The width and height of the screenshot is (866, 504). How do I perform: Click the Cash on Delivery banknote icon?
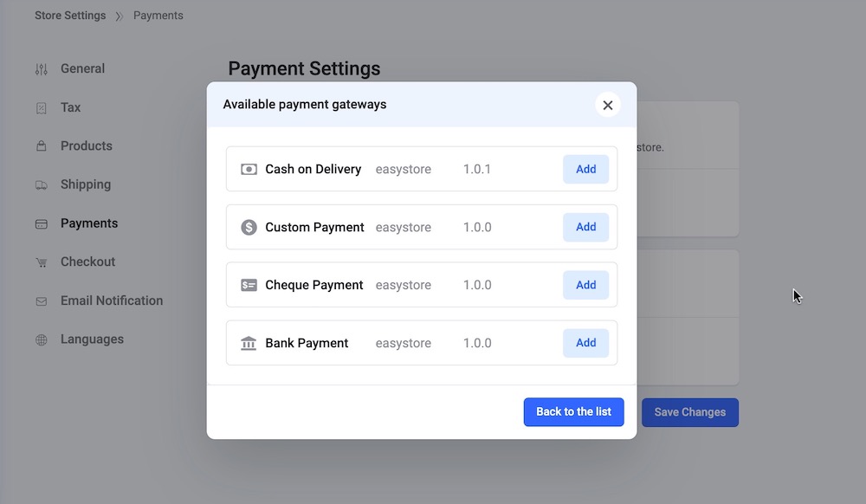pos(249,170)
